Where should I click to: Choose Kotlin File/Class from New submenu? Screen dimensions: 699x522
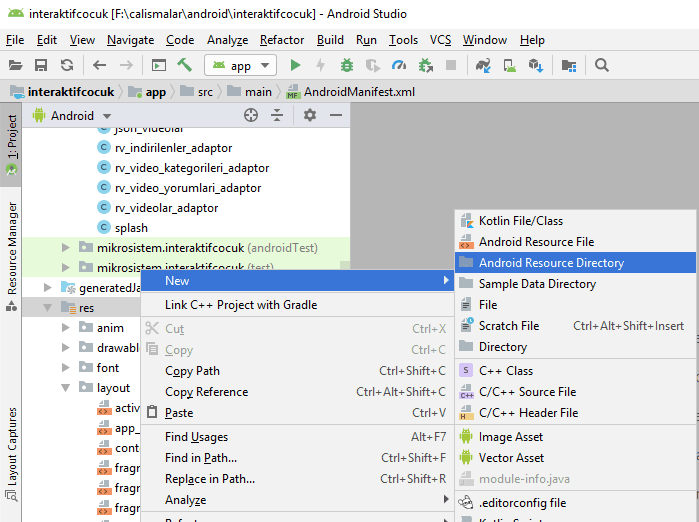click(575, 221)
